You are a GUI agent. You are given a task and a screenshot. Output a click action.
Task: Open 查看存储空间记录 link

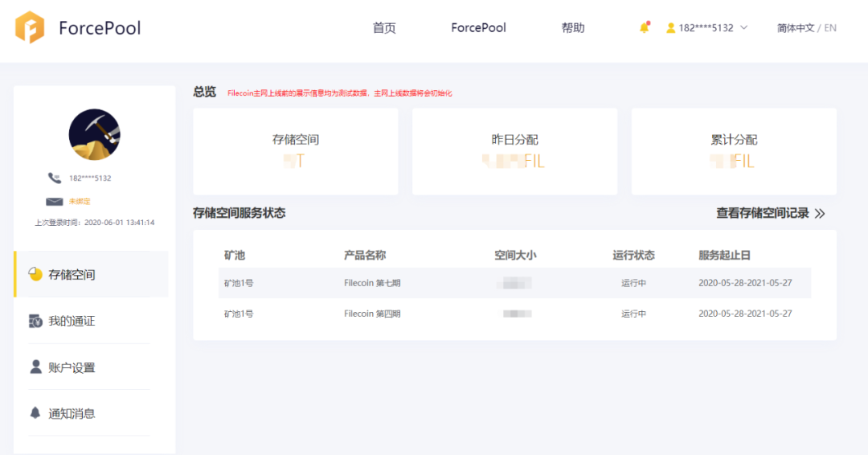point(763,213)
